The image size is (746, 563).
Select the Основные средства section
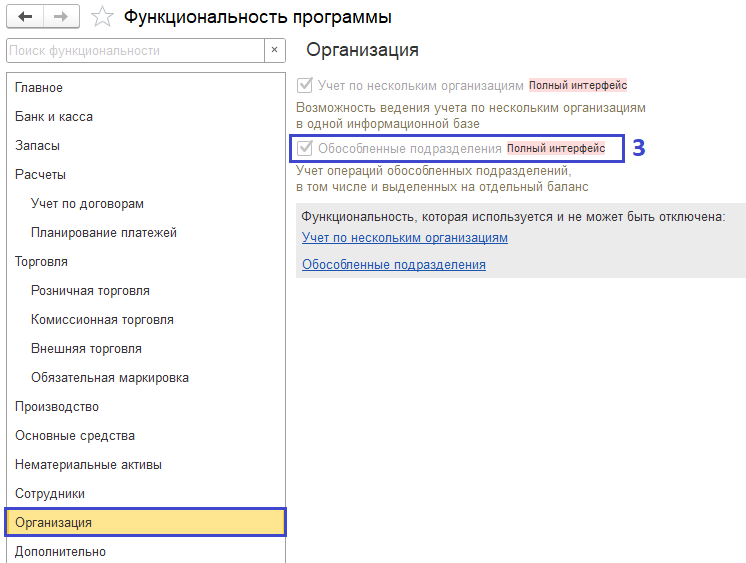pos(75,436)
